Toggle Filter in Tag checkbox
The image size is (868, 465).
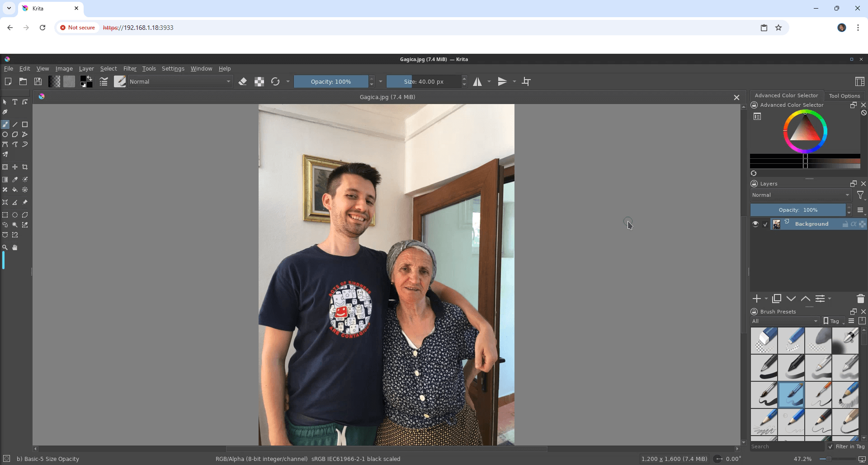pos(830,446)
